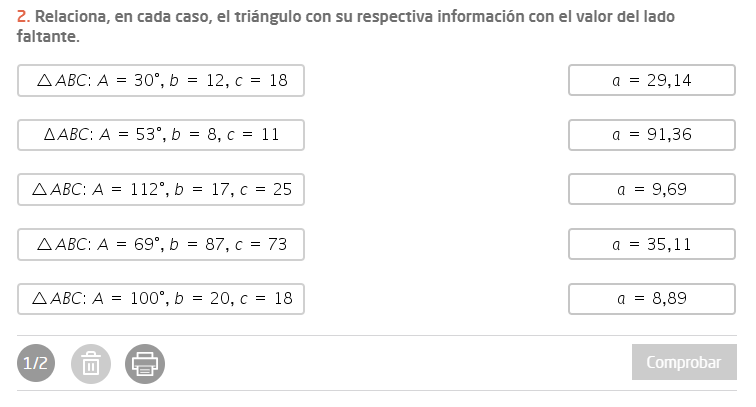Click the print icon
This screenshot has height=407, width=756.
pos(145,364)
